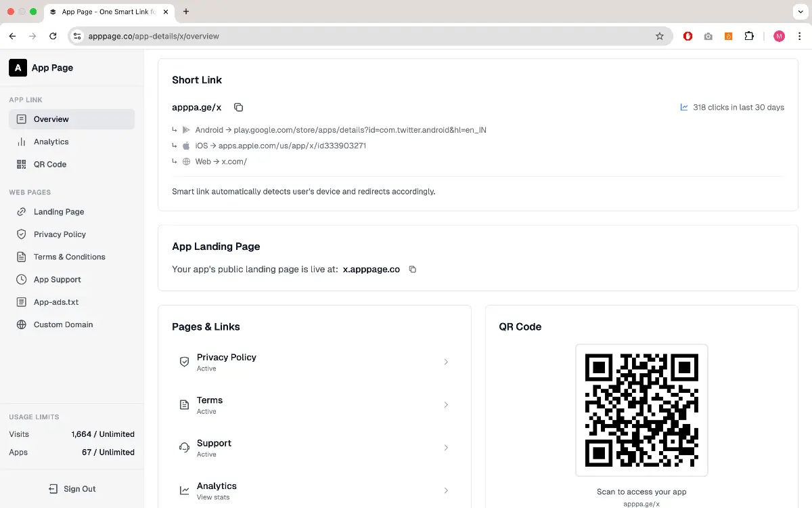Bookmark the page with the star icon
This screenshot has height=508, width=812.
coord(660,36)
